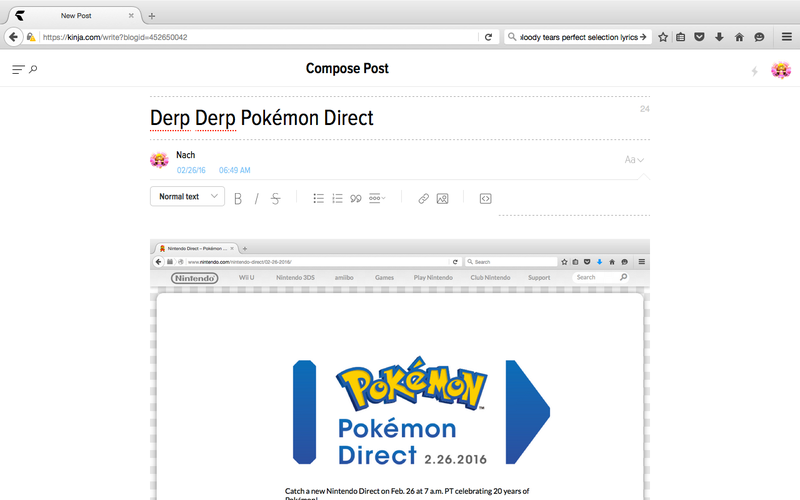Viewport: 800px width, 500px height.
Task: Click the browser back arrow button
Action: point(13,37)
